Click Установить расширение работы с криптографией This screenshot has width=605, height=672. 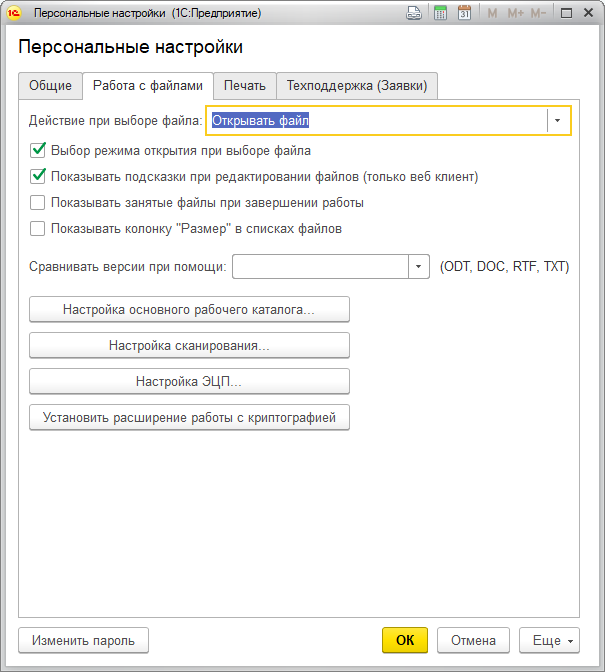[189, 417]
